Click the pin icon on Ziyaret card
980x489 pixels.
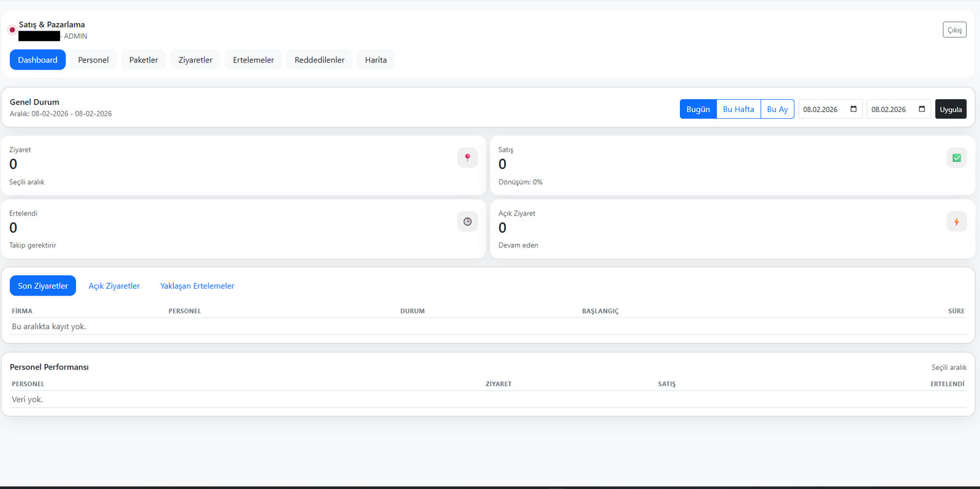pos(467,158)
